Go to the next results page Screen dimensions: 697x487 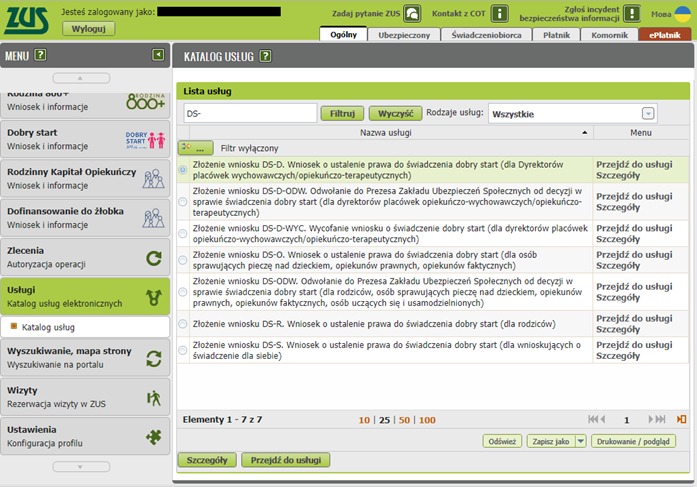click(x=651, y=419)
